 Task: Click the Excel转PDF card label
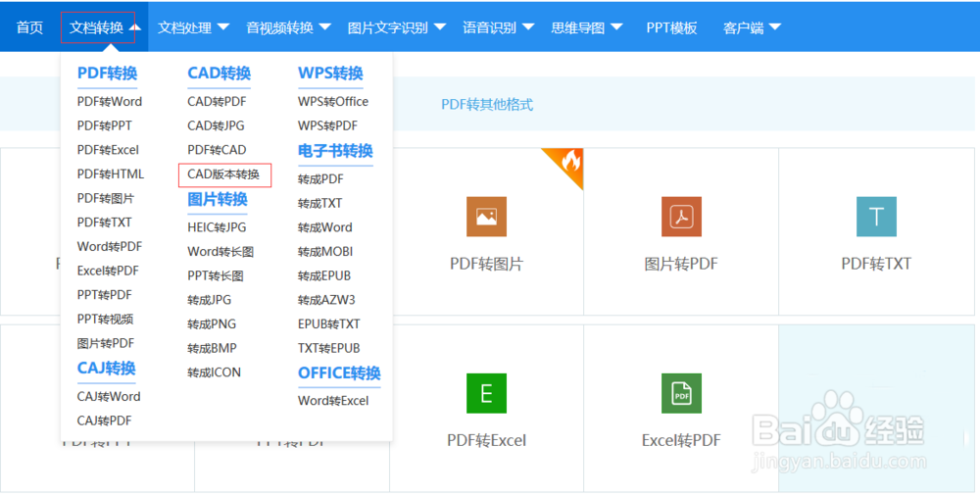(x=681, y=441)
